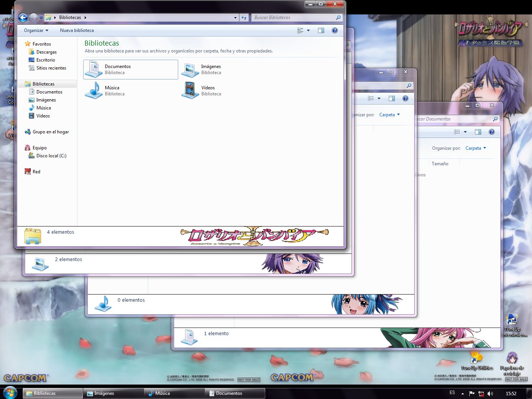Select Disco local (C:) in navigation pane
532x399 pixels.
point(51,156)
